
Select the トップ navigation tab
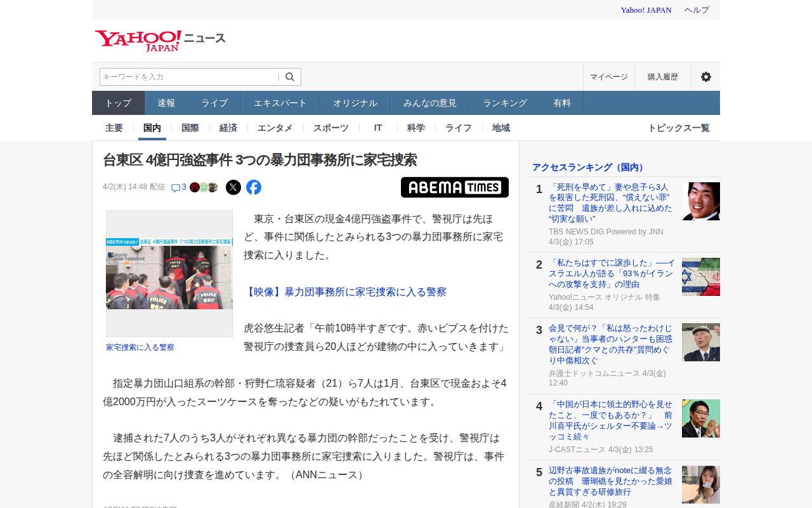tap(119, 103)
